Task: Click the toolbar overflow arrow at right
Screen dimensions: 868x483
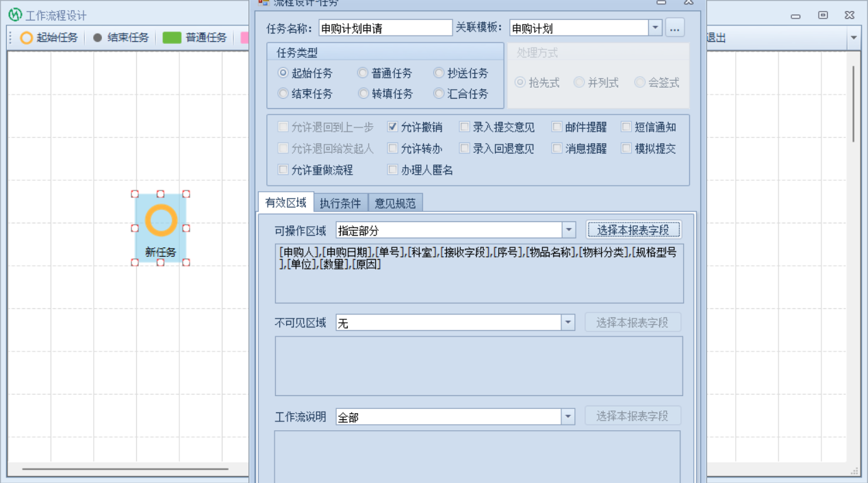Action: pos(854,38)
